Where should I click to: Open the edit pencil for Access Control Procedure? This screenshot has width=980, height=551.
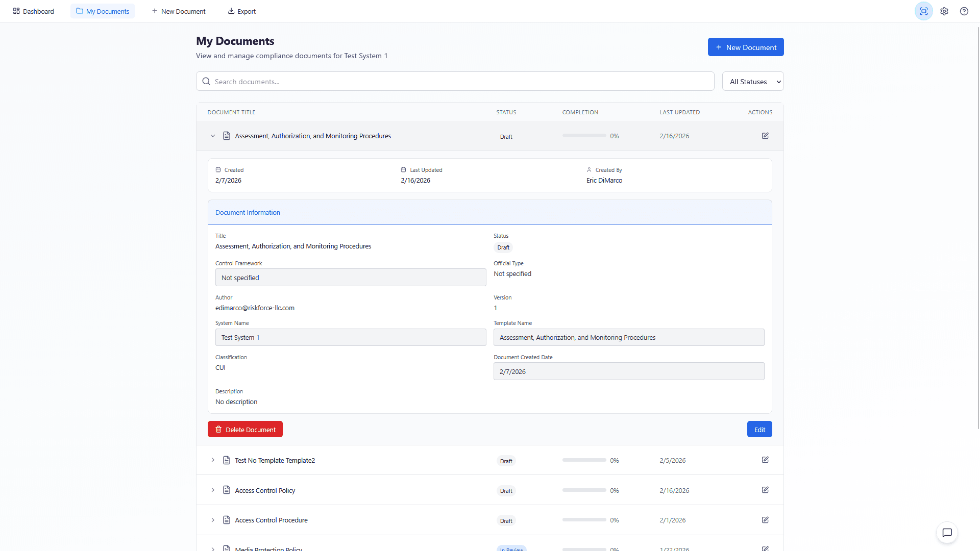click(765, 519)
